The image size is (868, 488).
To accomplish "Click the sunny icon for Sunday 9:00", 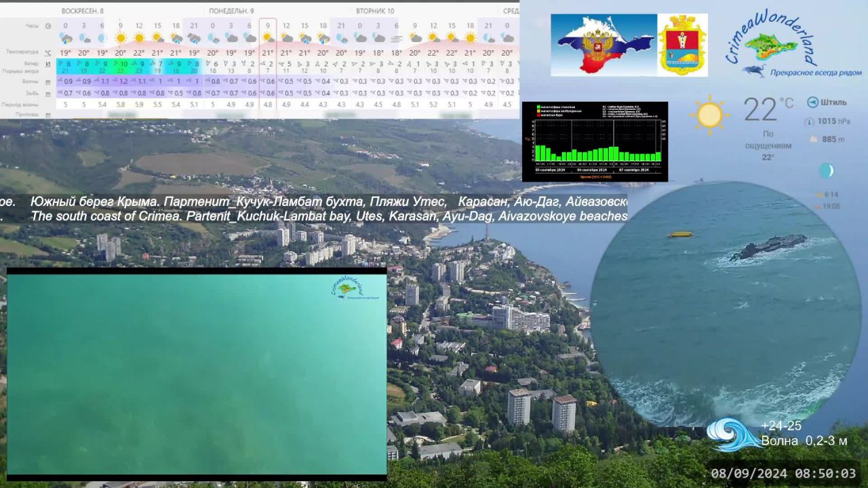I will coord(121,38).
